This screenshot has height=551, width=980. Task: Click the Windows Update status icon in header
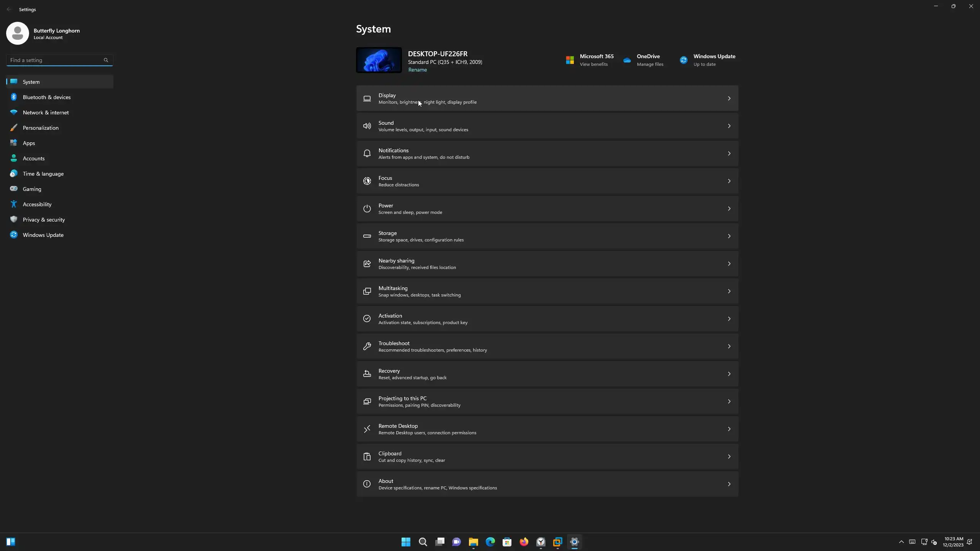[x=683, y=60]
